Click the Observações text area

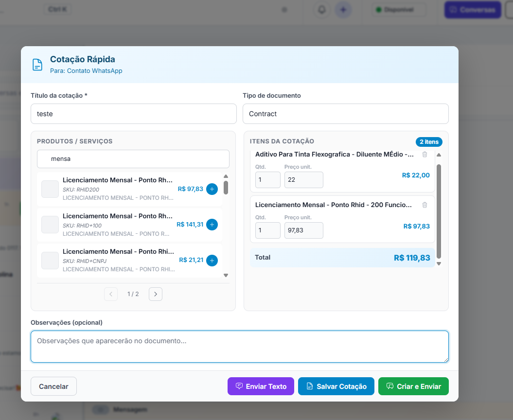[x=239, y=347]
